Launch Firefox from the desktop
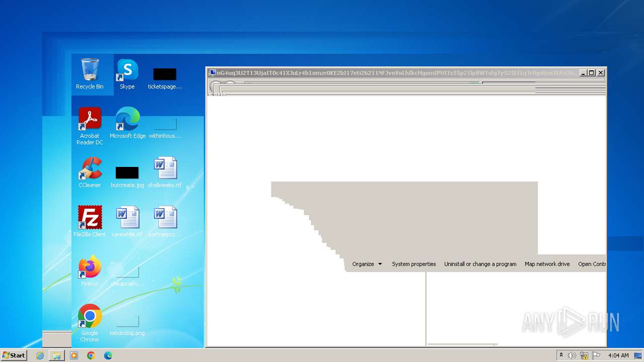644x362 pixels. [x=90, y=271]
